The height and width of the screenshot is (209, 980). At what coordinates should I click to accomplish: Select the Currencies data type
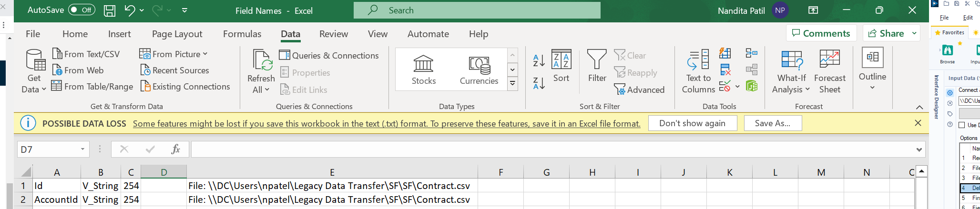pos(479,69)
